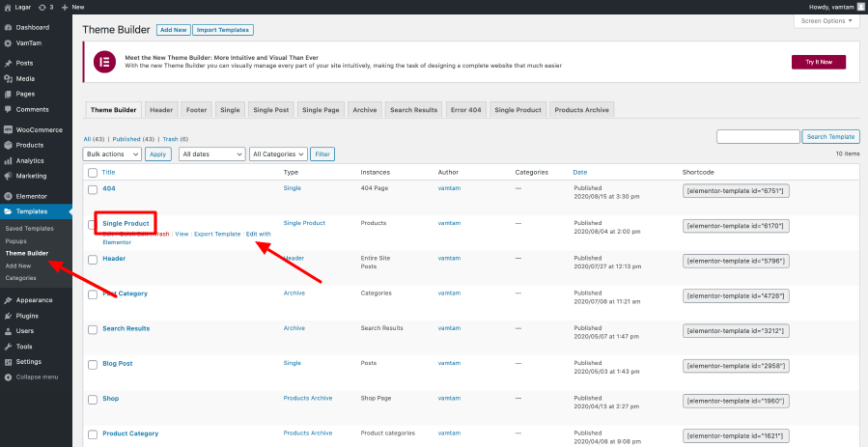This screenshot has width=868, height=447.
Task: Click the Products Archive type in Shop row
Action: (x=308, y=399)
